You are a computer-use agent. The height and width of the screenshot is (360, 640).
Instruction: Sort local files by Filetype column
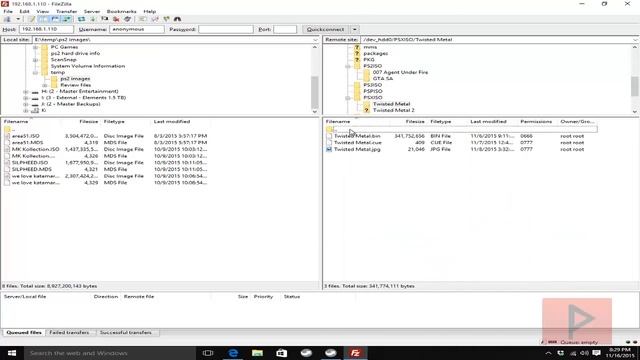tap(114, 122)
